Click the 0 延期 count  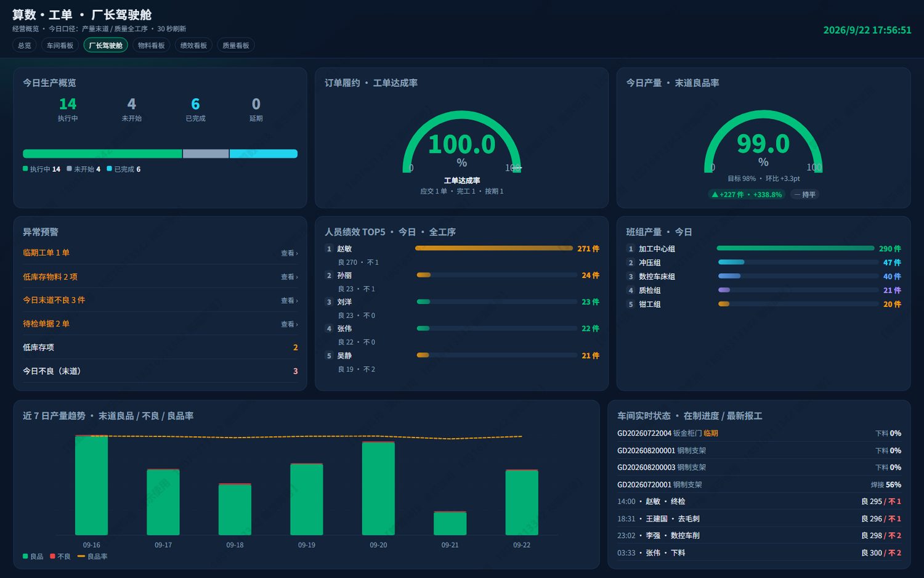click(256, 109)
